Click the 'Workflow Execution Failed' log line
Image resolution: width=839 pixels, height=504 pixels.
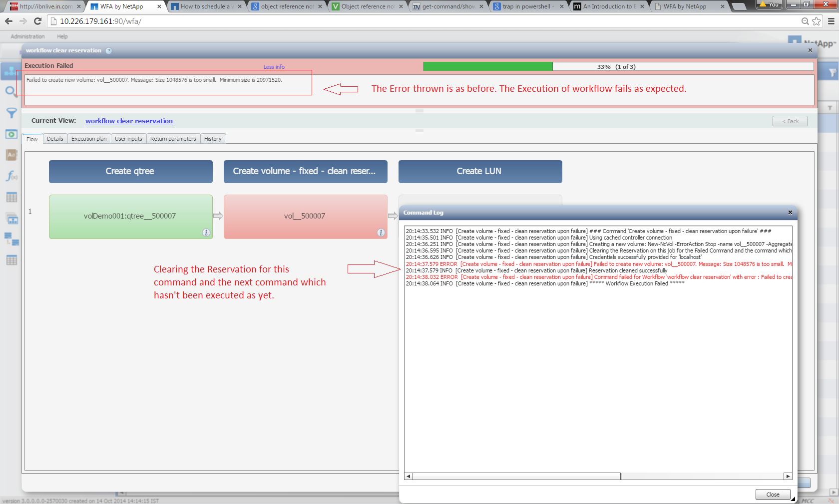coord(545,283)
